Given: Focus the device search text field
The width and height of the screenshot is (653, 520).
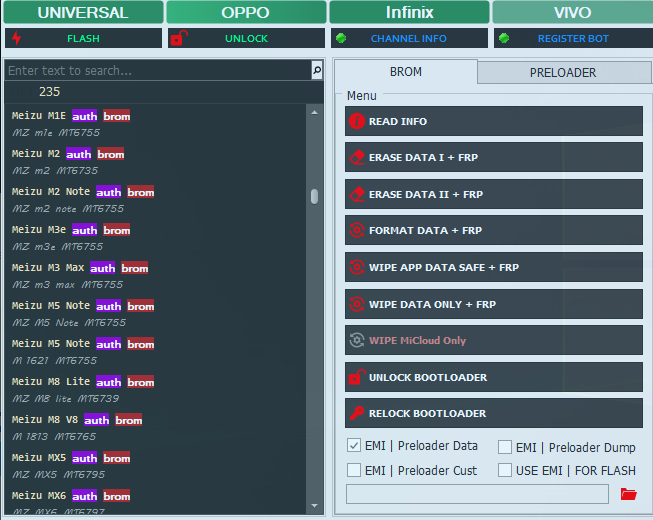Looking at the screenshot, I should click(158, 70).
